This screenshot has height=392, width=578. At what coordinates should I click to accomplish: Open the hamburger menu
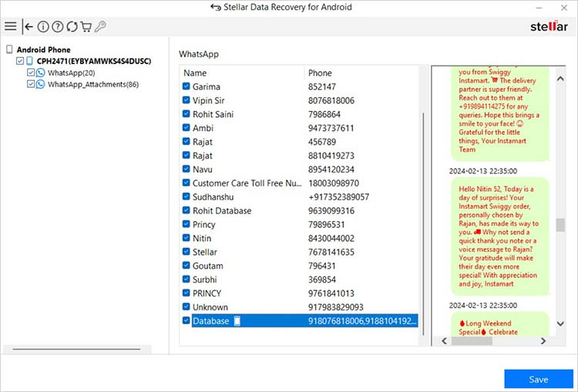pyautogui.click(x=10, y=26)
